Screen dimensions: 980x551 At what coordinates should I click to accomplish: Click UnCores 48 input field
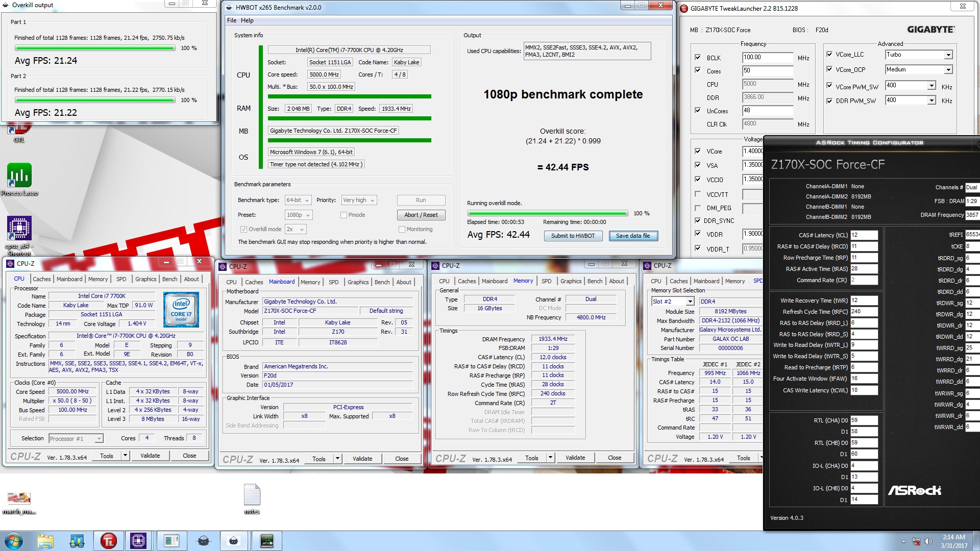pyautogui.click(x=767, y=110)
